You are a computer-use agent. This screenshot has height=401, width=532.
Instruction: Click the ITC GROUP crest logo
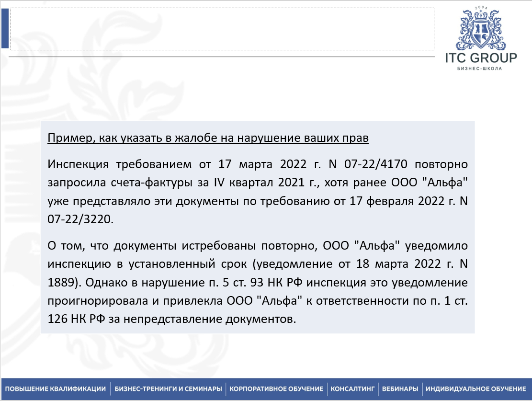coord(481,29)
